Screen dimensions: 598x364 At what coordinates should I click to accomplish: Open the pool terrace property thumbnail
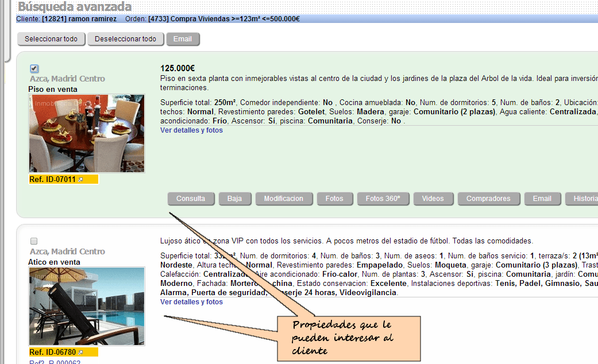coord(87,306)
